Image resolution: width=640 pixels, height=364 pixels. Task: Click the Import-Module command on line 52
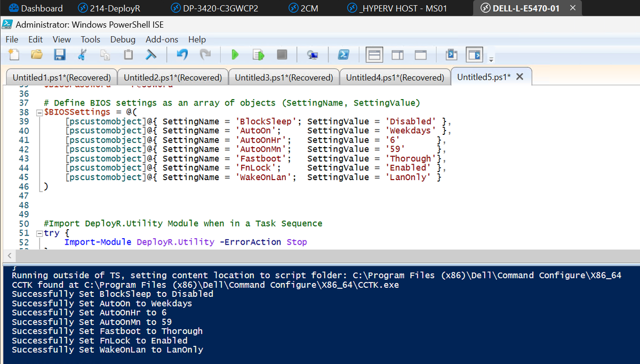(x=98, y=242)
